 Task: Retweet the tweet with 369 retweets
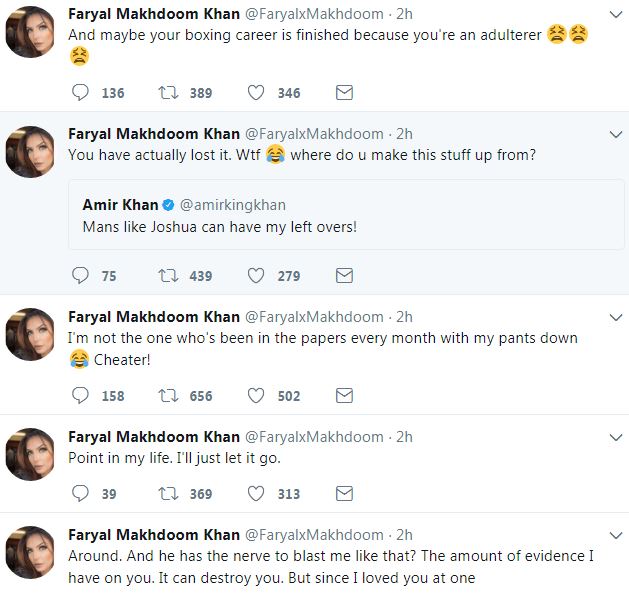pos(169,493)
